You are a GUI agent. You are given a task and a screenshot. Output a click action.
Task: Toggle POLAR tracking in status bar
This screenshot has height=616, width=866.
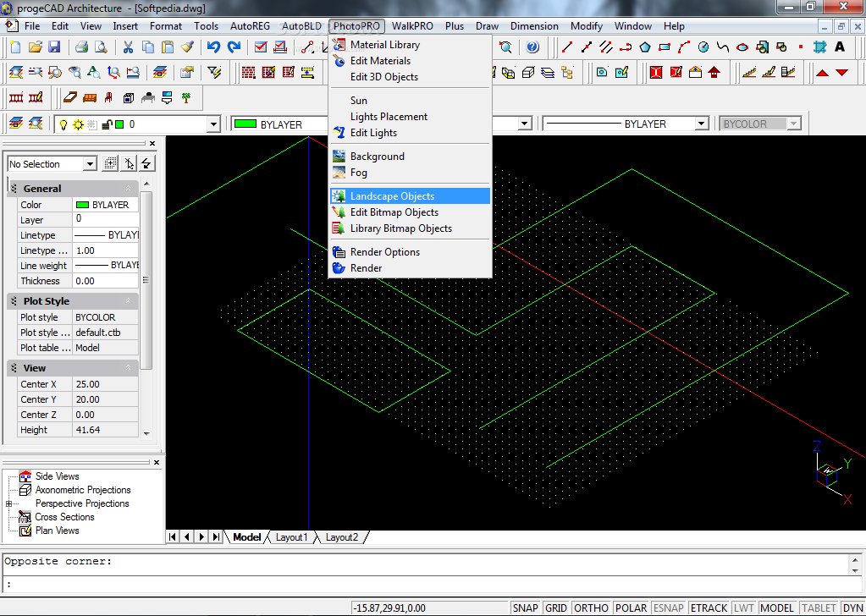[x=631, y=608]
